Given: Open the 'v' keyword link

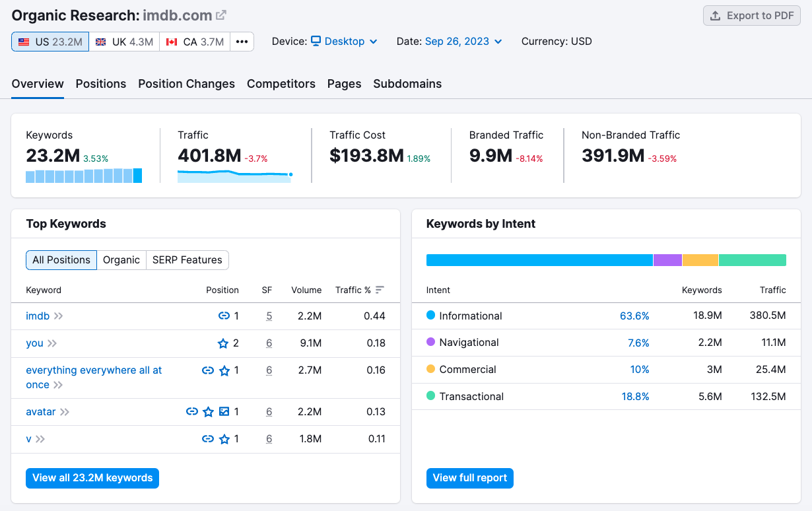Looking at the screenshot, I should point(28,438).
